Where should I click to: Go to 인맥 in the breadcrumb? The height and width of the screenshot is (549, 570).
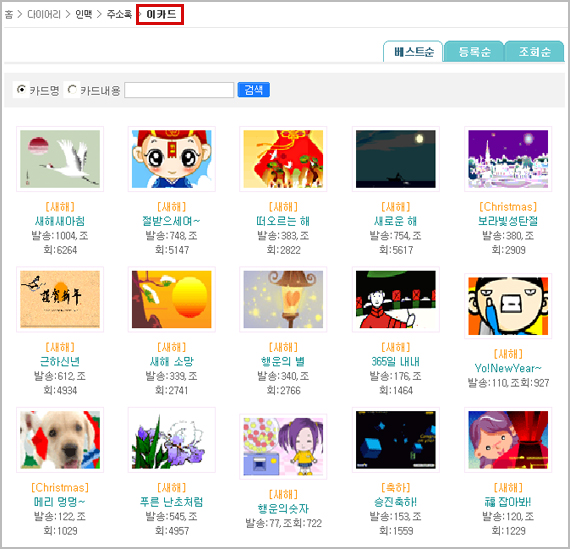84,14
